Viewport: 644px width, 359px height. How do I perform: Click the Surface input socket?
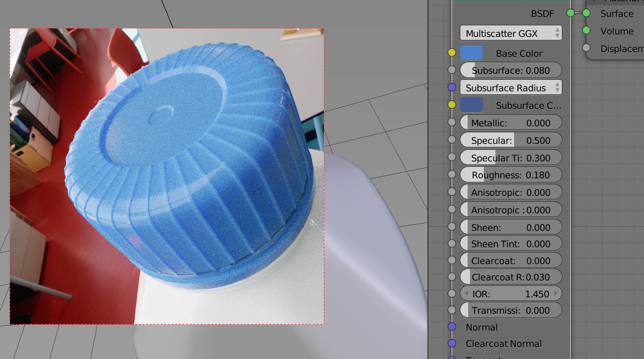coord(586,13)
